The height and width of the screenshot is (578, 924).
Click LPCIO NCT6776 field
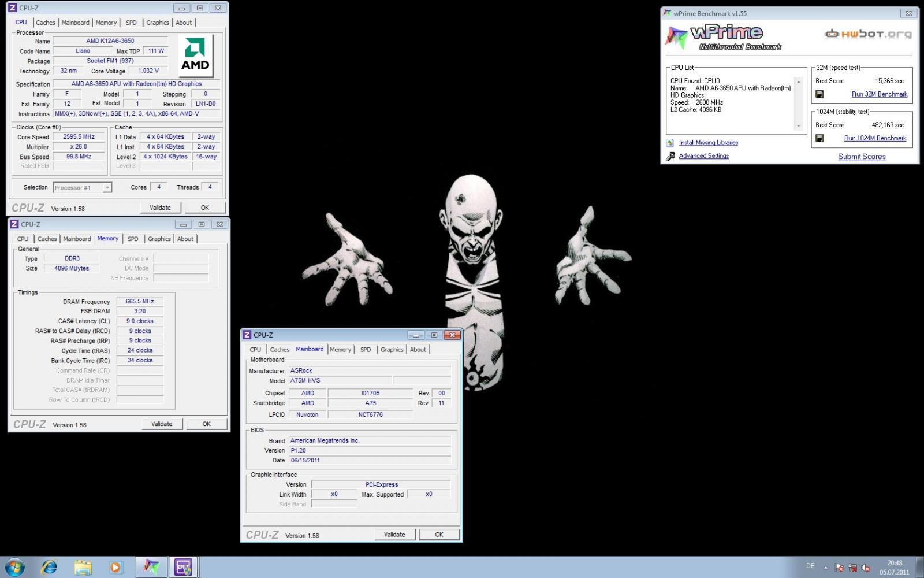pos(370,414)
